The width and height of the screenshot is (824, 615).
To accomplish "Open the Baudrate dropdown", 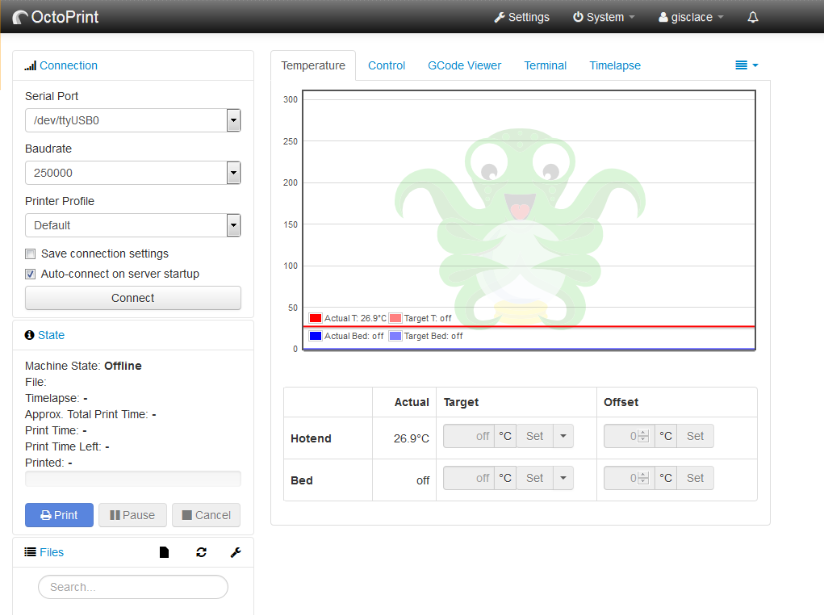I will [x=133, y=173].
